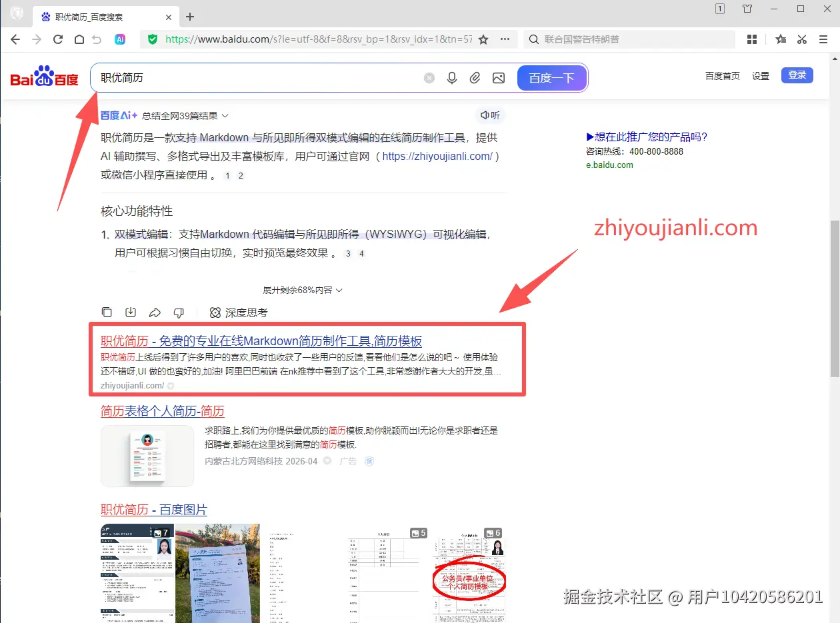Click the window counter icon in title bar
This screenshot has height=623, width=840.
(x=720, y=9)
